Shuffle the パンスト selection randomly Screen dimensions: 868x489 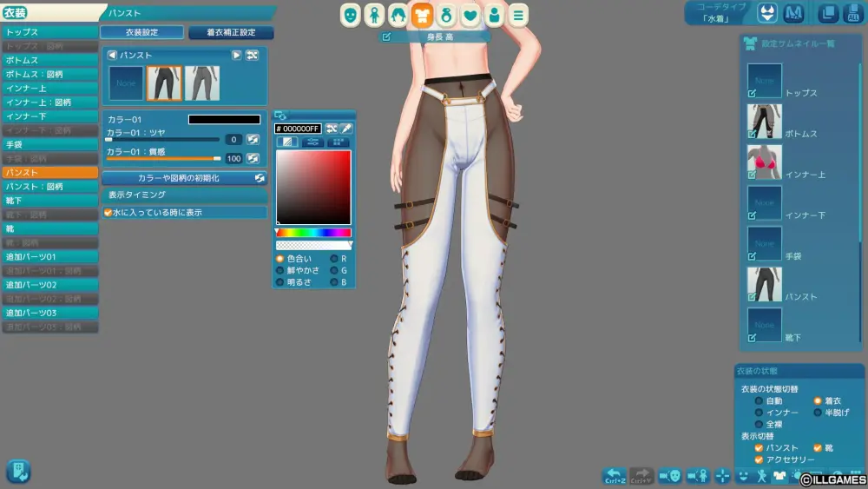point(252,56)
